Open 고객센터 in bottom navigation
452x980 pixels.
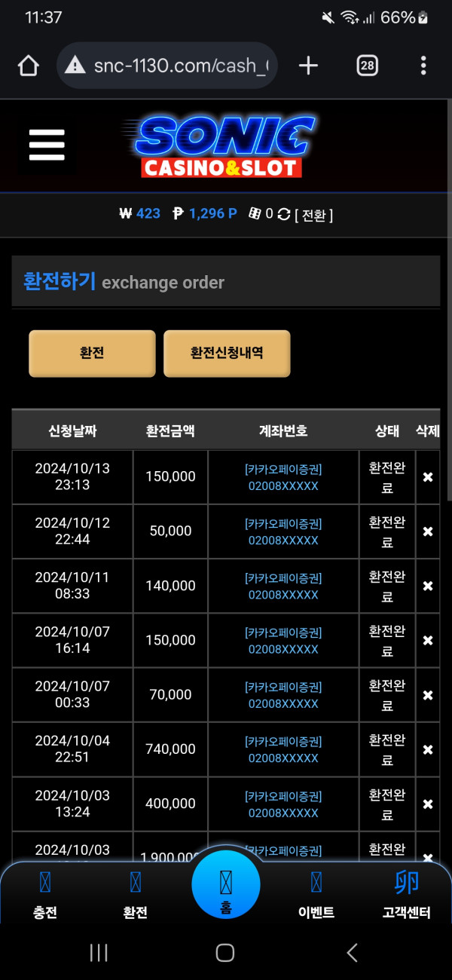[x=407, y=895]
